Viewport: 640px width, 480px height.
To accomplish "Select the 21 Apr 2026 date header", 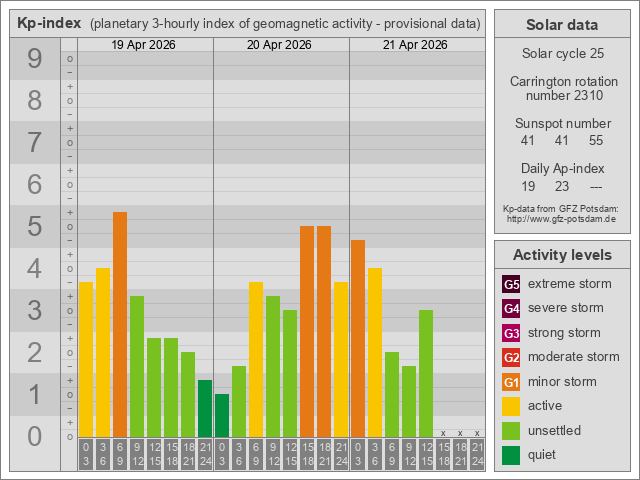I will (x=417, y=45).
